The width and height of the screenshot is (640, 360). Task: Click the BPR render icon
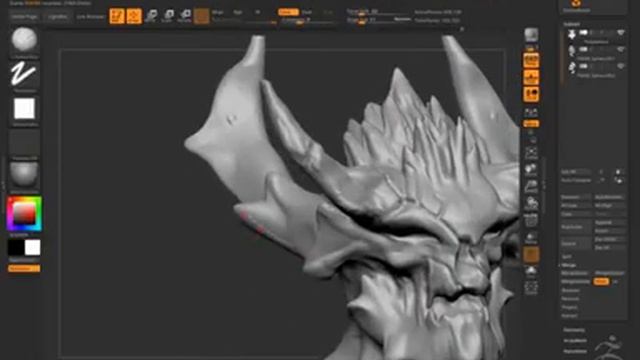pos(531,35)
